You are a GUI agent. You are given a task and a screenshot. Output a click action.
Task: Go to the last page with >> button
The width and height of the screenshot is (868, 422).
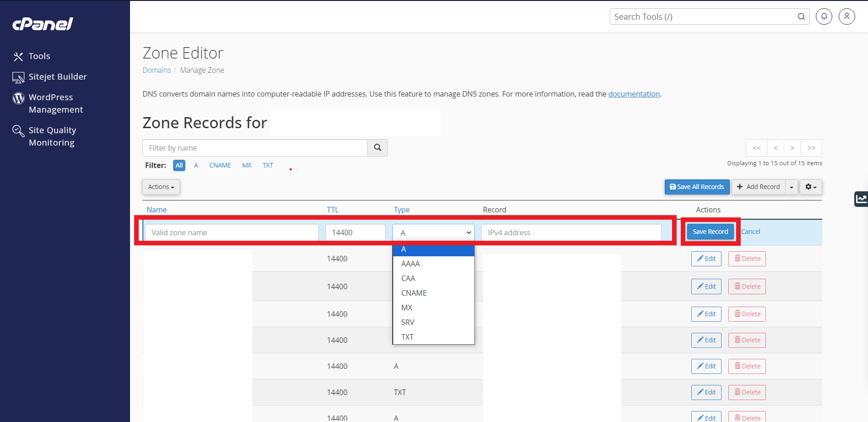(x=812, y=148)
